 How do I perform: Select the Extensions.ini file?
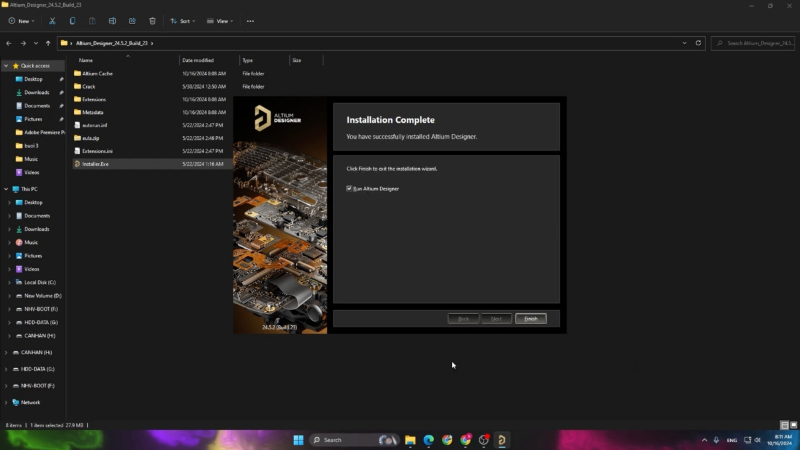(97, 151)
